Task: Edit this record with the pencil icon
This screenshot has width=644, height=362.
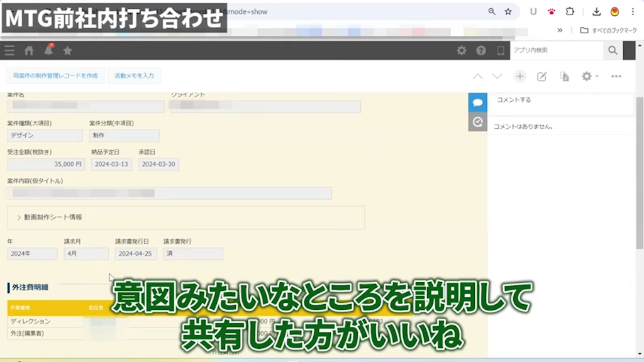Action: click(542, 75)
